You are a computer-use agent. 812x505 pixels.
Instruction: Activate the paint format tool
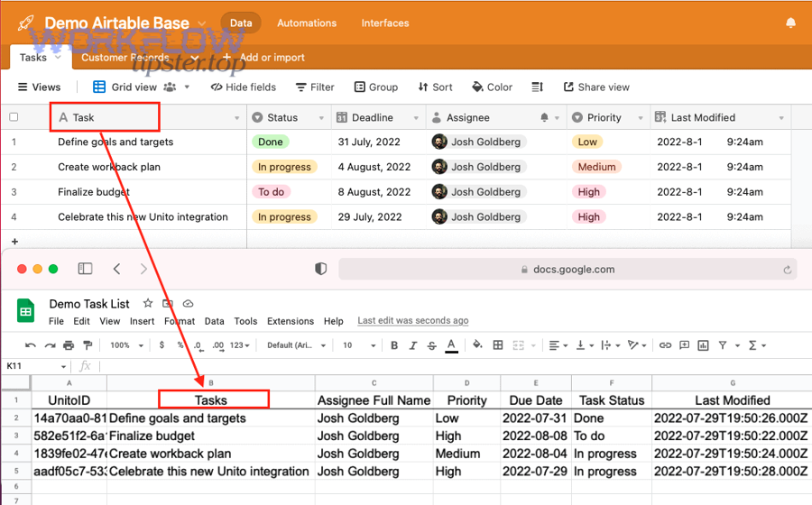[x=88, y=345]
